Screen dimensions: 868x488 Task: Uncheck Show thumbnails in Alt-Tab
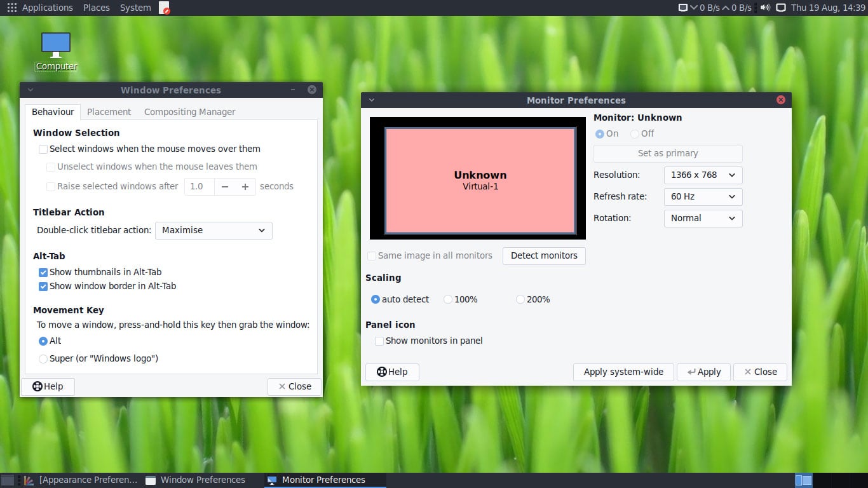(43, 272)
